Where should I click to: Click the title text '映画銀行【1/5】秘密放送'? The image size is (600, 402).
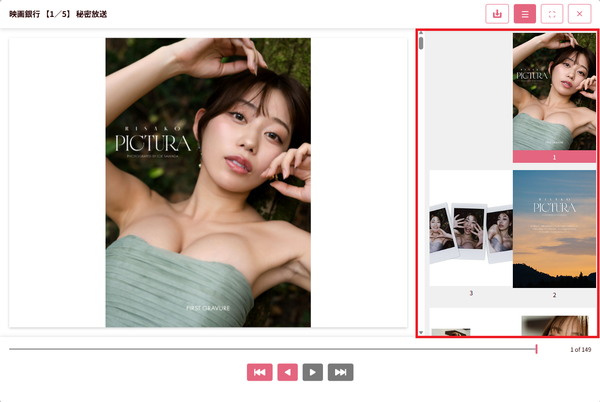click(x=58, y=14)
